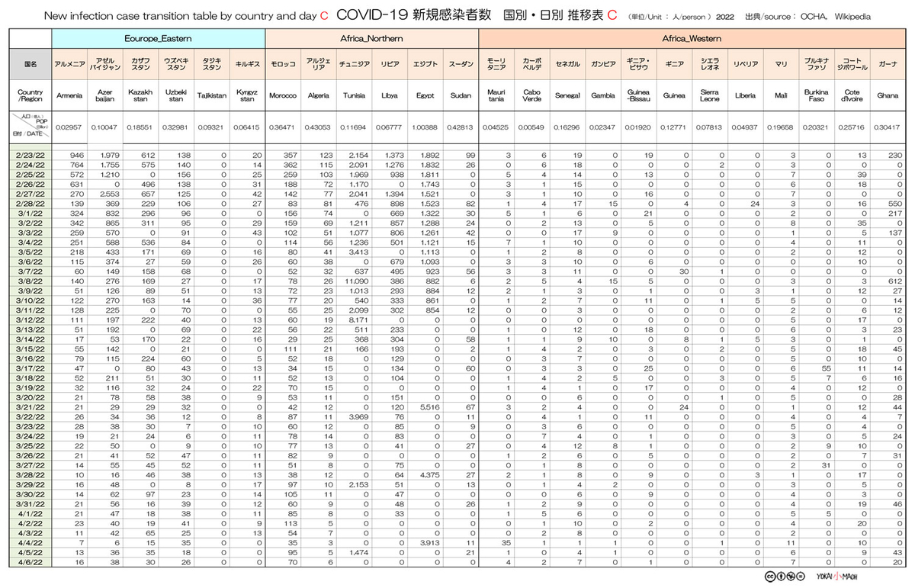Screen dimensions: 915x588
Task: Click the Mauritania country header
Action: 496,96
